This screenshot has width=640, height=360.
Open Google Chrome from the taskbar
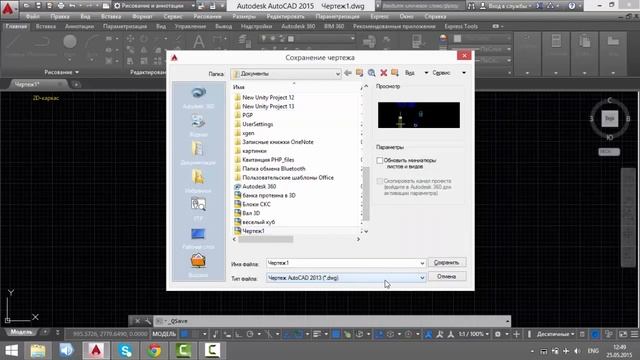[154, 351]
